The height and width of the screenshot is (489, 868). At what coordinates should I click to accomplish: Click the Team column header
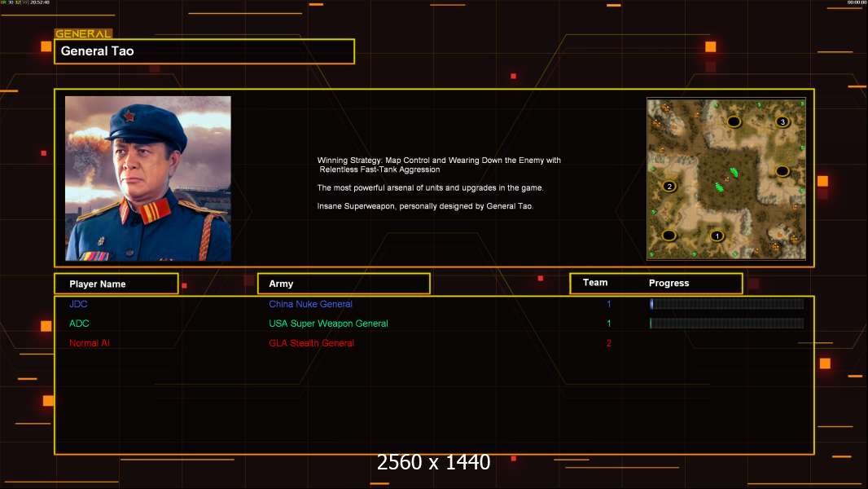595,283
